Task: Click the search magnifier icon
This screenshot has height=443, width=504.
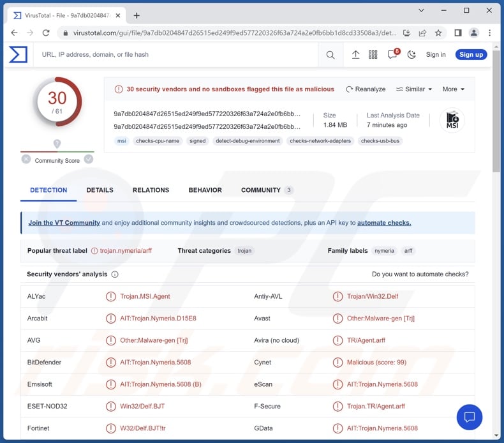Action: (x=330, y=55)
